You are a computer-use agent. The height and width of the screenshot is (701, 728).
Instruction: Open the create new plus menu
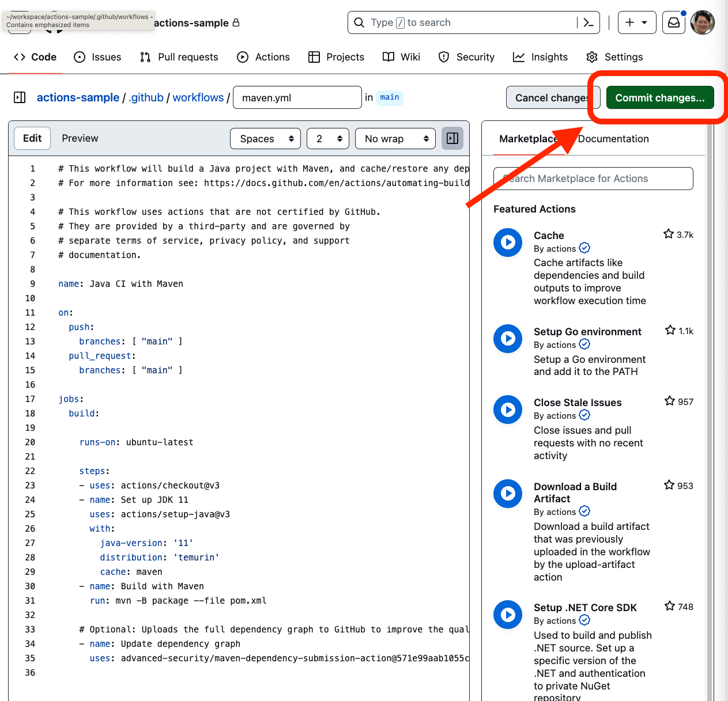point(637,22)
